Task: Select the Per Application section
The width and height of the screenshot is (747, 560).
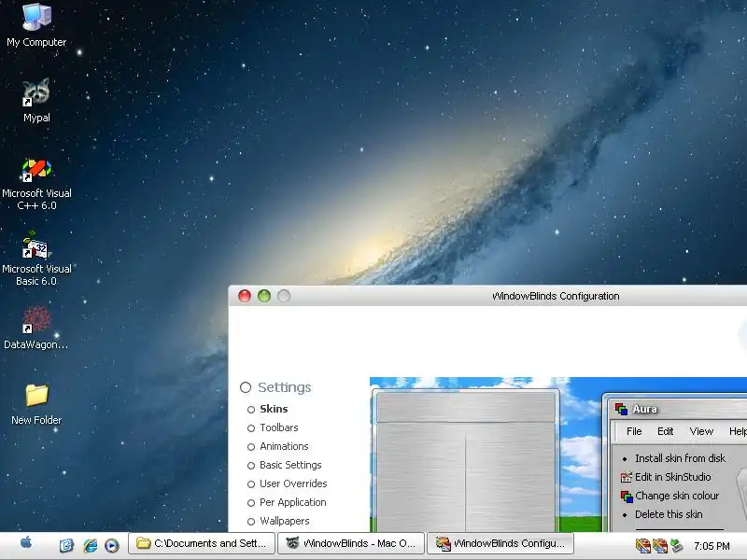Action: click(292, 502)
